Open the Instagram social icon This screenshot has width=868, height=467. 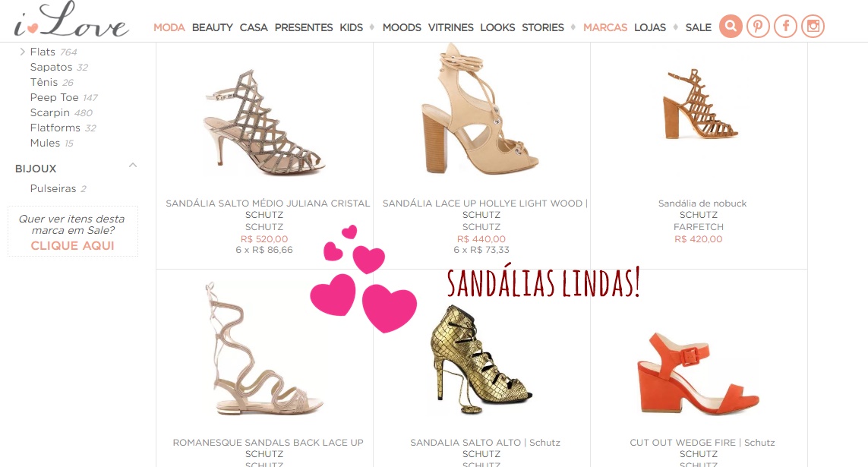[813, 26]
